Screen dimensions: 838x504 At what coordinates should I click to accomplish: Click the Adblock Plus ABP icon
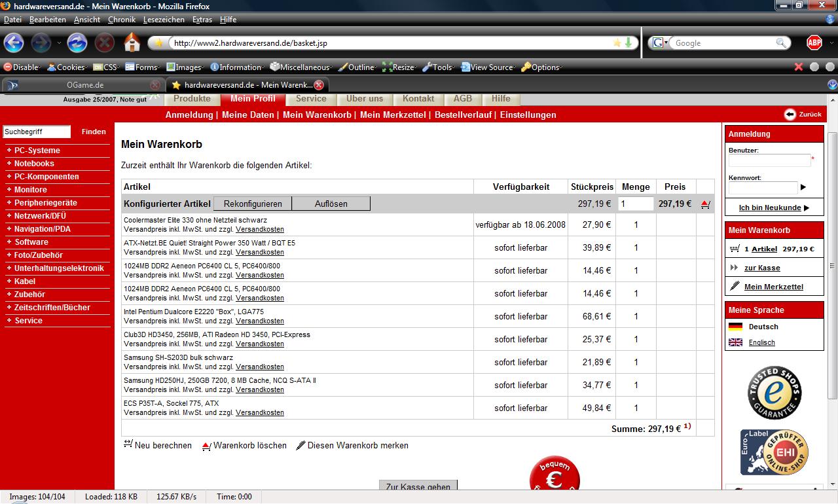(x=814, y=43)
